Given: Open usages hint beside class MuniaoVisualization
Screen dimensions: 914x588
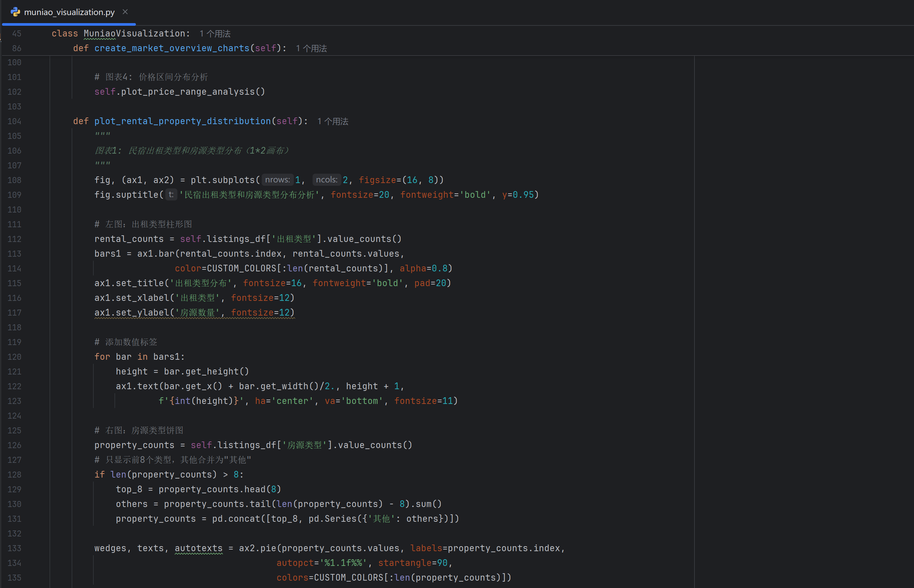Looking at the screenshot, I should [215, 34].
